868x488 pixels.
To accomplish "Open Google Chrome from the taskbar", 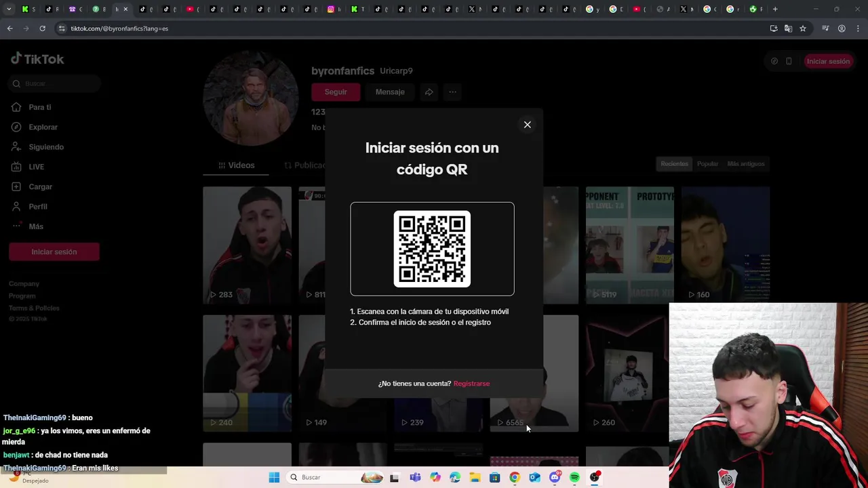I will point(515,477).
